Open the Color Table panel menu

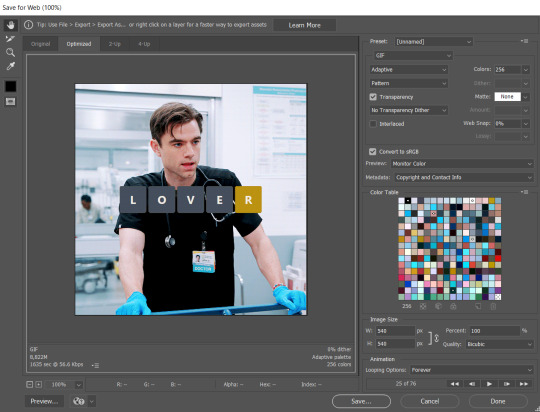[525, 192]
